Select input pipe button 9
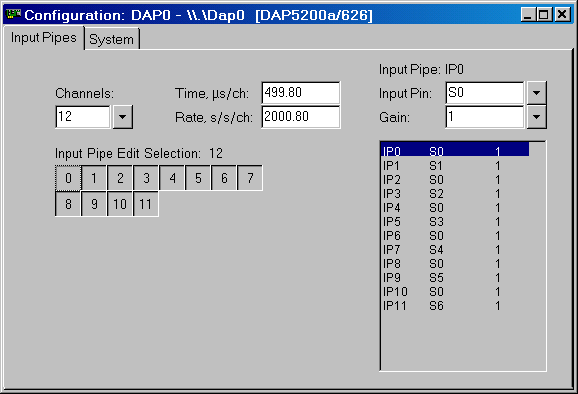Image resolution: width=578 pixels, height=394 pixels. 94,204
